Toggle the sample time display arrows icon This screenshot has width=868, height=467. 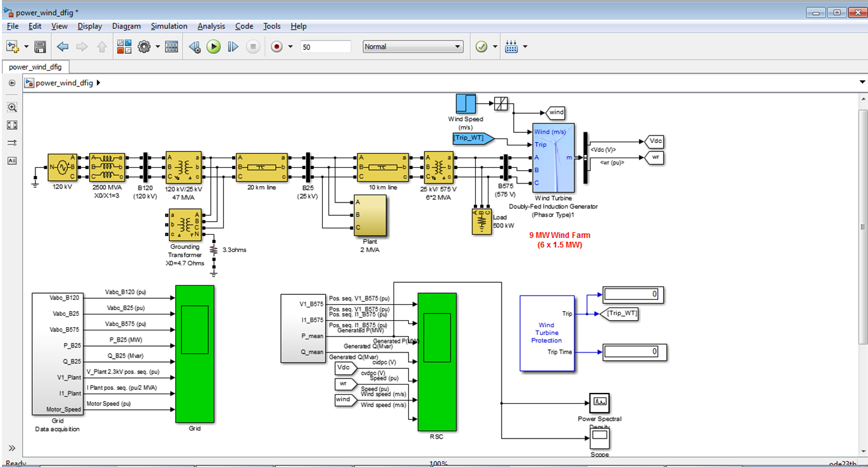click(x=11, y=143)
